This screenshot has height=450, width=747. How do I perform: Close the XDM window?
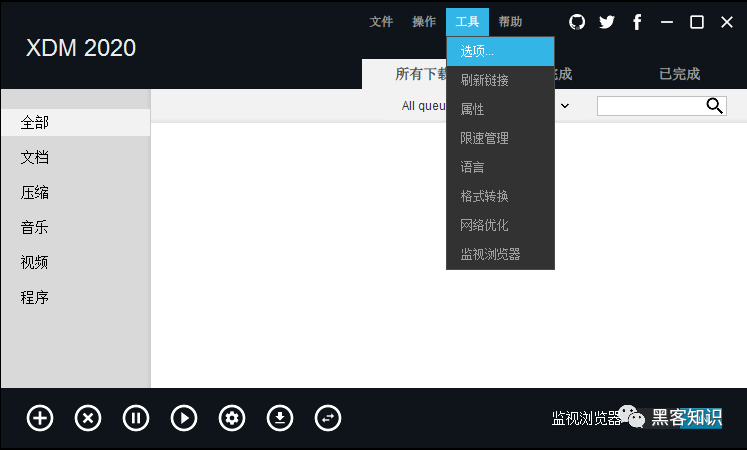point(727,22)
